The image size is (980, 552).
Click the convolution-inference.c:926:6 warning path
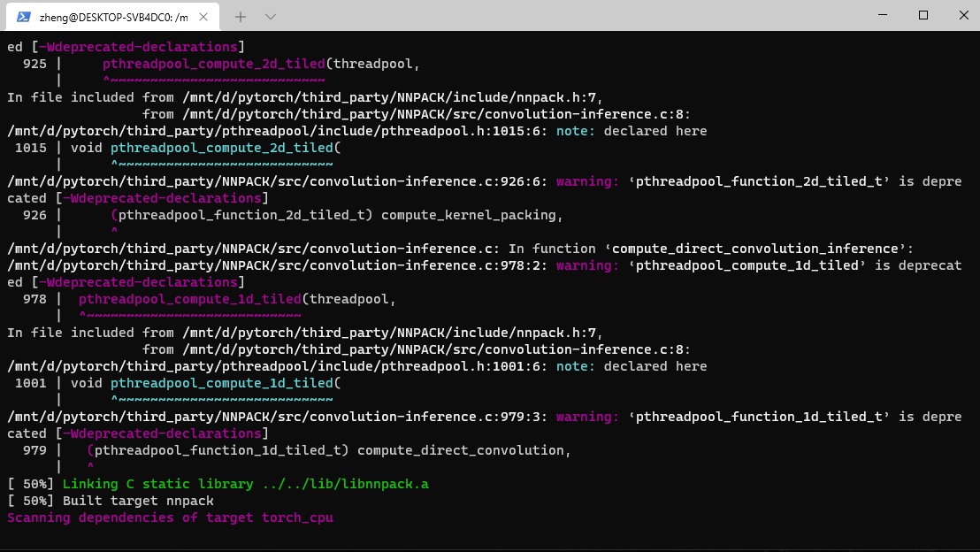pos(278,181)
